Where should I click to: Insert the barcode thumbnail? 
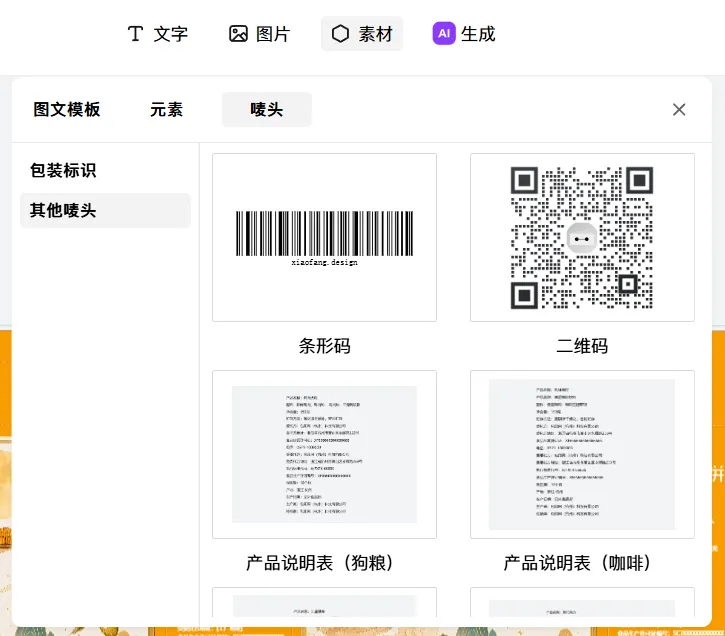coord(324,238)
